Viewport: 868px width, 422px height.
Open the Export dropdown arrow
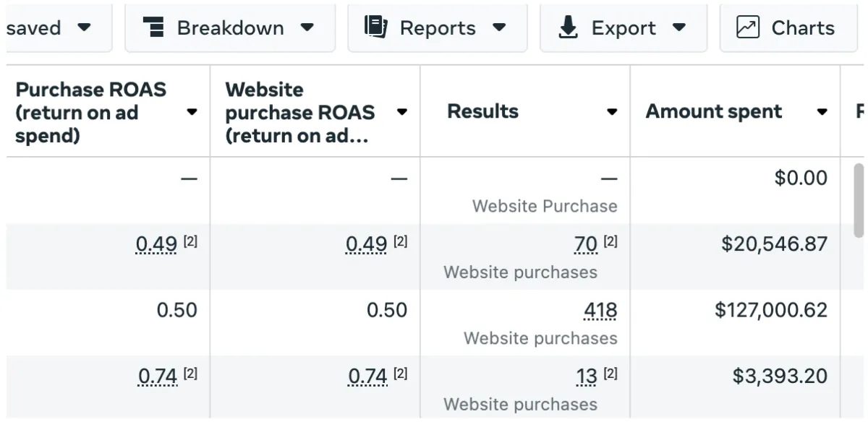click(678, 27)
